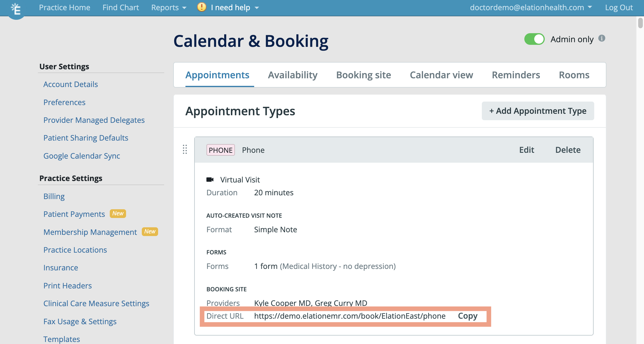This screenshot has height=344, width=644.
Task: Switch to the Booking site tab
Action: (x=363, y=75)
